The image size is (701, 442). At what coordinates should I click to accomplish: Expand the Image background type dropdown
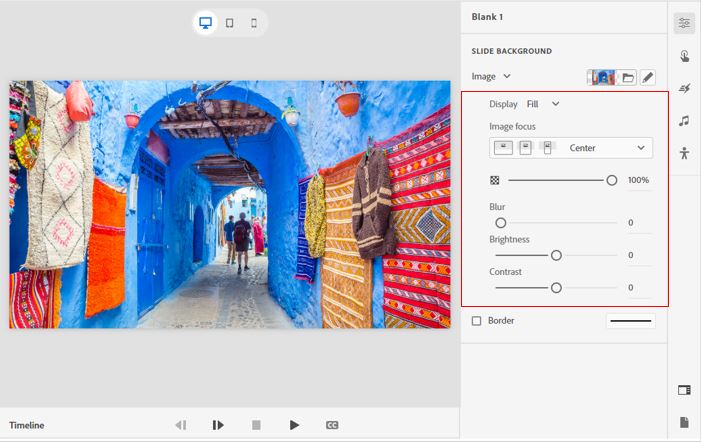(492, 76)
